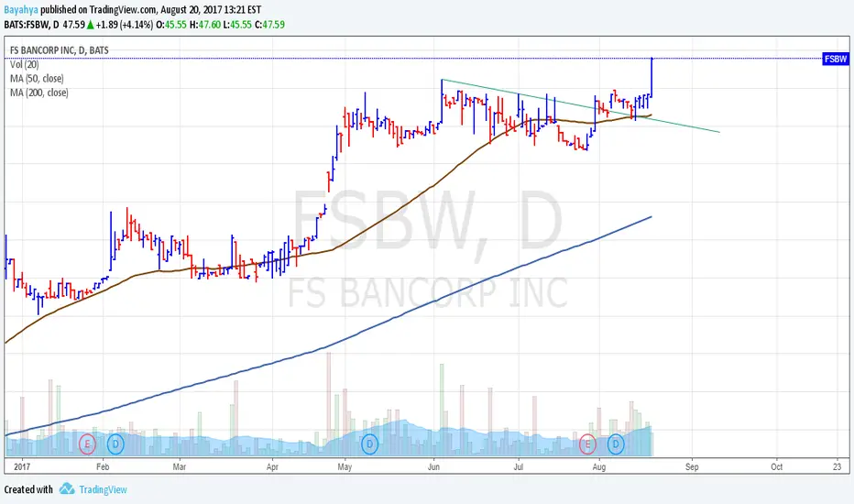
Task: Click the January earnings E marker
Action: (x=87, y=444)
